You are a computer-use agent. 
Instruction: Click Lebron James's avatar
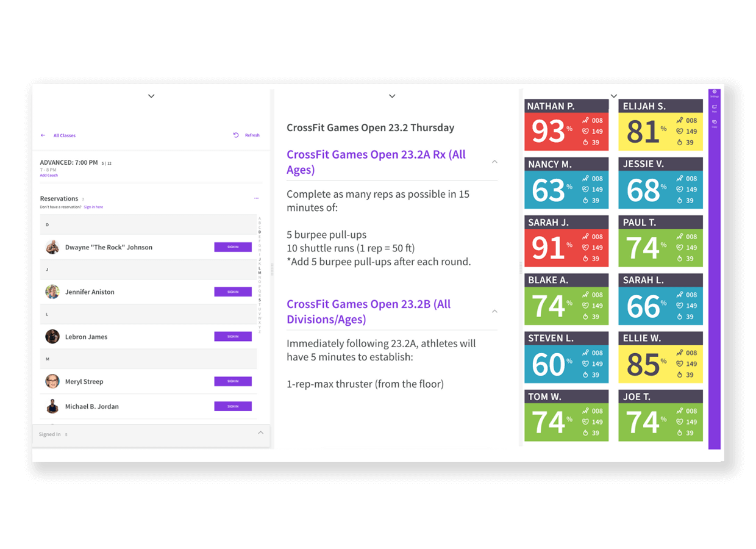tap(52, 336)
